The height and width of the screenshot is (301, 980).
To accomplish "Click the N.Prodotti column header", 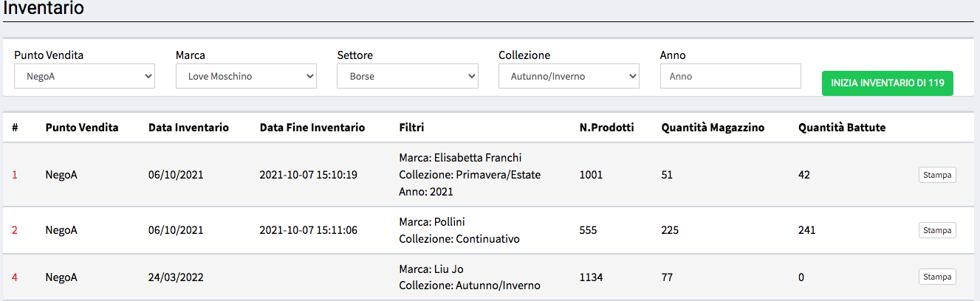I will pos(606,128).
